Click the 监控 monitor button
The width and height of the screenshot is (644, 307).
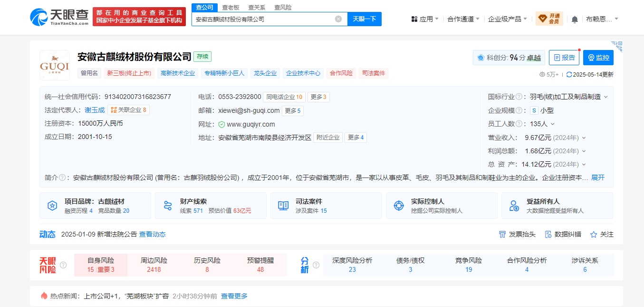click(x=598, y=58)
